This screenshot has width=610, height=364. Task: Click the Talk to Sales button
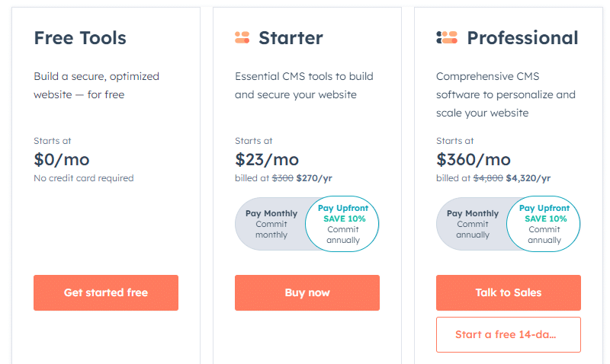click(509, 292)
